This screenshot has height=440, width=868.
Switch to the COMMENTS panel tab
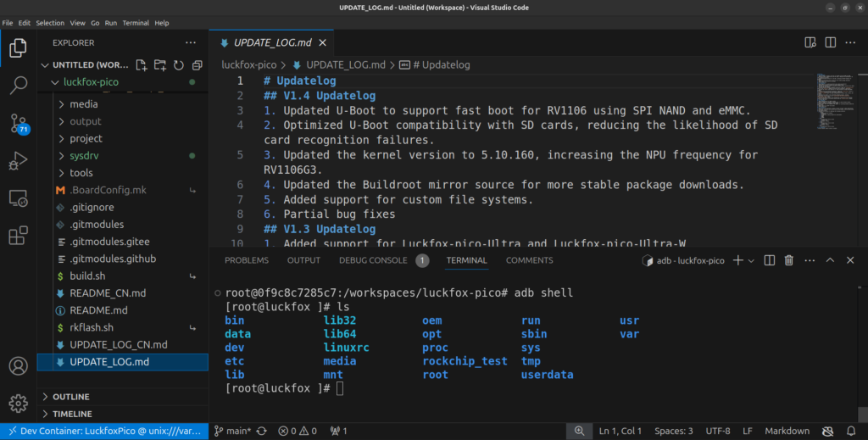click(x=529, y=260)
